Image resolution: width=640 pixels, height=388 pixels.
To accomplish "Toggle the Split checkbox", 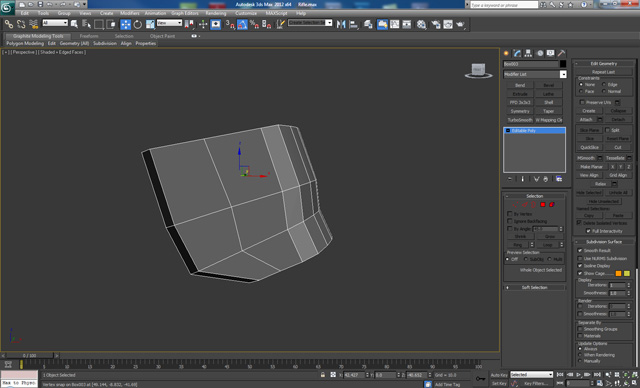I will [607, 130].
